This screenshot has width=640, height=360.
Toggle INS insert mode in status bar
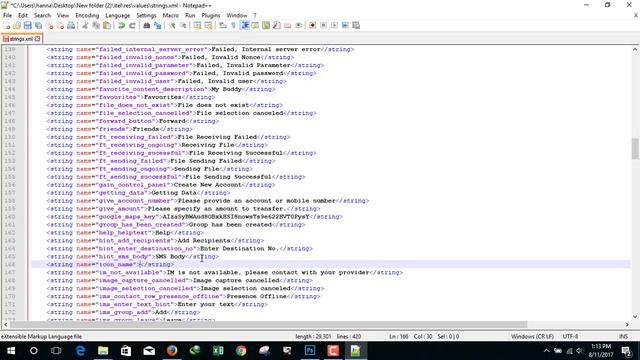[623, 336]
